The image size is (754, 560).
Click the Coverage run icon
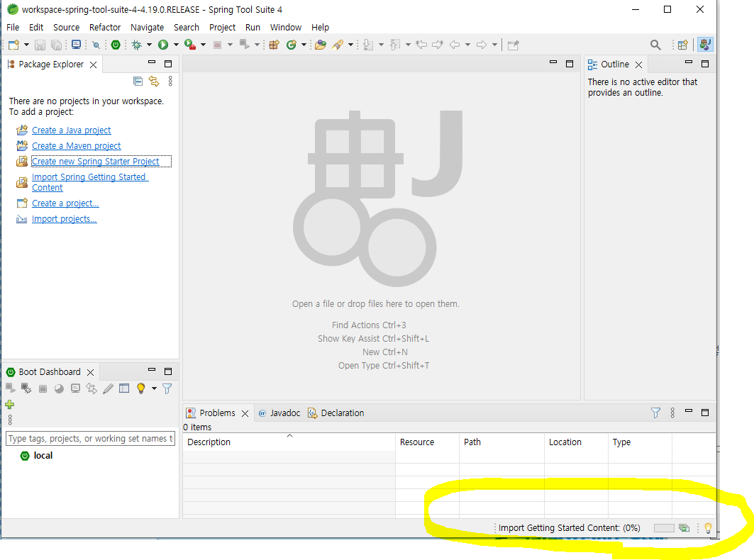190,45
